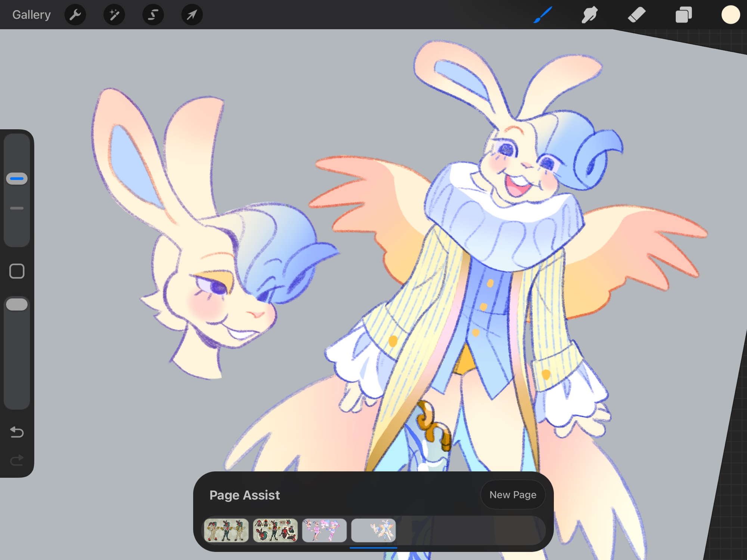Tap the square Modify button in sidebar
The image size is (747, 560).
click(x=17, y=271)
